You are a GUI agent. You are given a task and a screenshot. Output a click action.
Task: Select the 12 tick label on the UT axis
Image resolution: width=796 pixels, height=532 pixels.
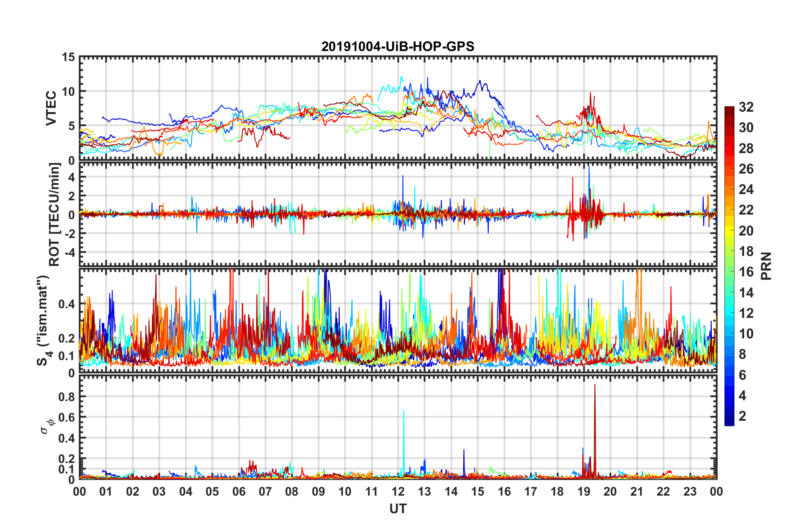pos(398,491)
